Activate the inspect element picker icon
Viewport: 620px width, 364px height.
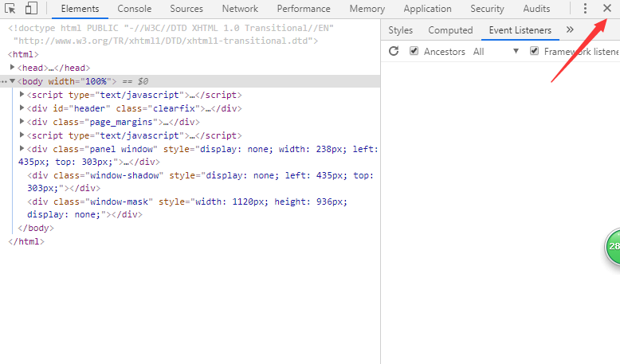tap(10, 8)
